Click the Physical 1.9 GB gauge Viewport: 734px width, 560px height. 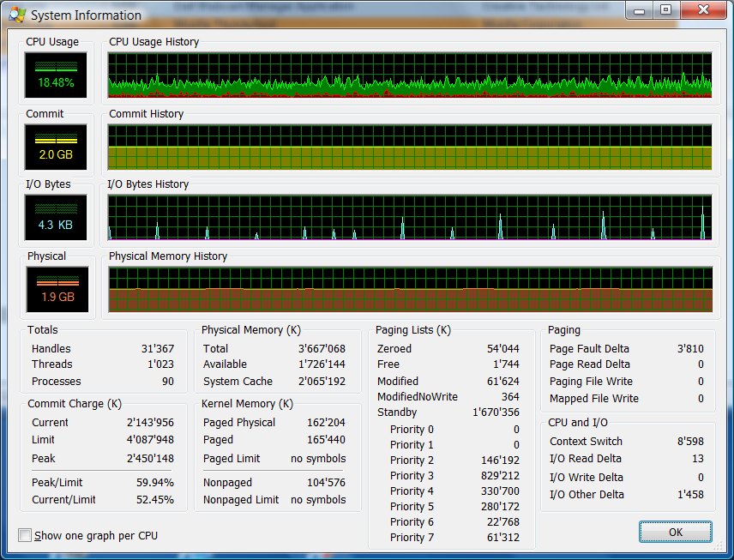[x=57, y=289]
